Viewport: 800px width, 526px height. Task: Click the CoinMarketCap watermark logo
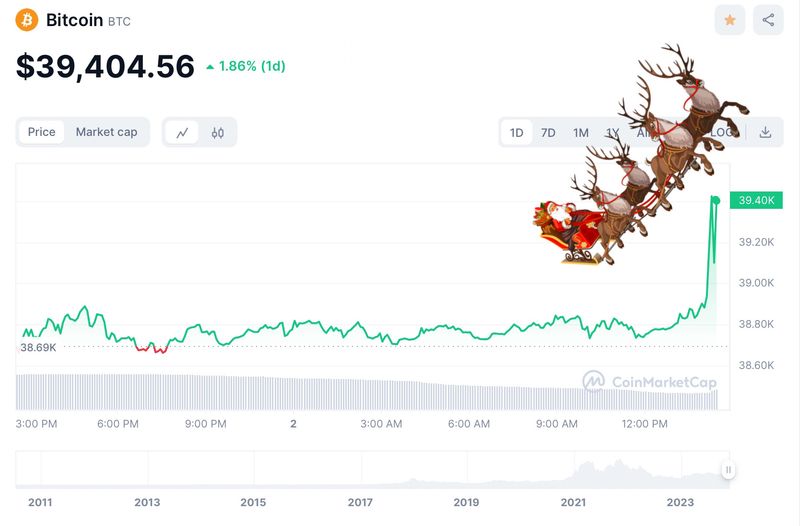[650, 382]
